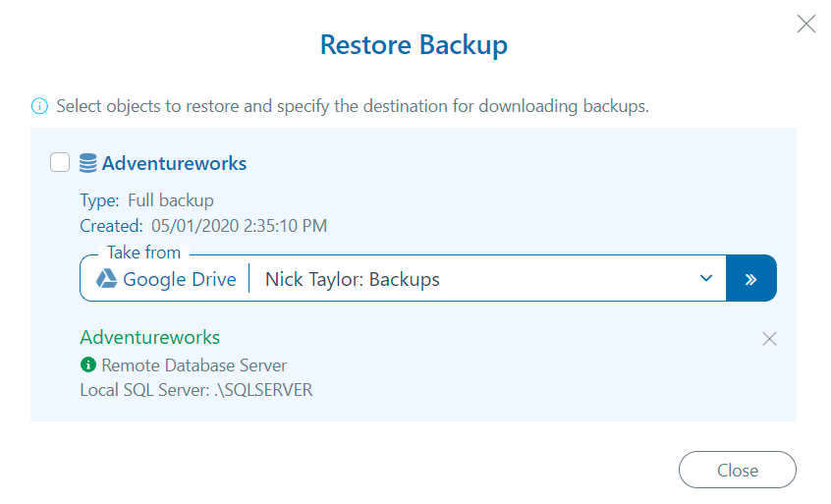The height and width of the screenshot is (504, 831).
Task: Select the bold Adventureworks database title
Action: 174,163
